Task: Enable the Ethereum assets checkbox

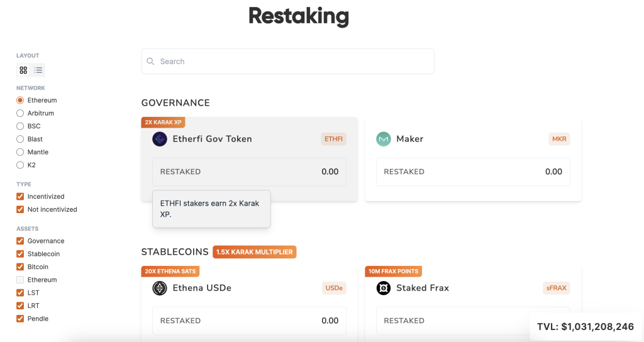Action: [20, 280]
